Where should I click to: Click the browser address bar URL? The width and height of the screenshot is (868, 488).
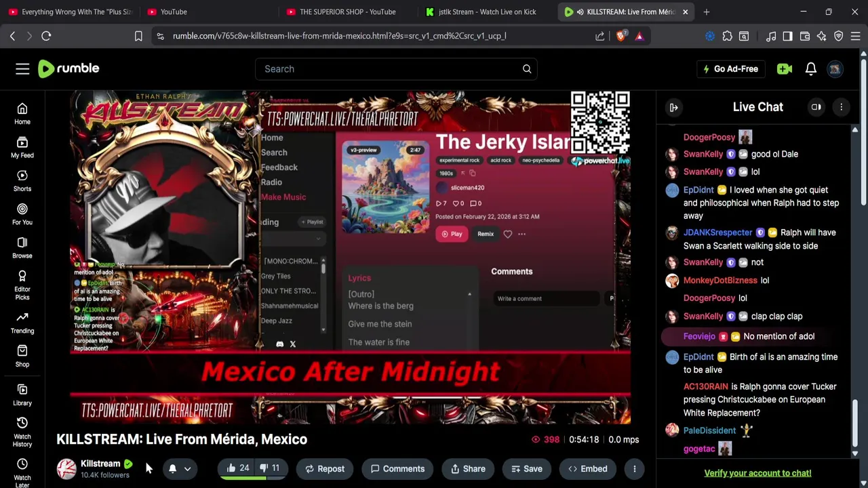click(x=339, y=36)
